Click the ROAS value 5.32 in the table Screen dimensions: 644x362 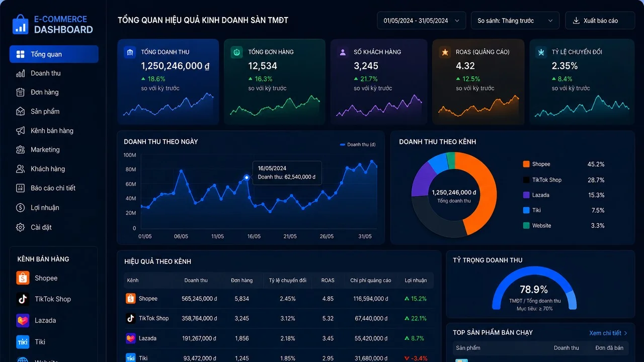coord(328,318)
